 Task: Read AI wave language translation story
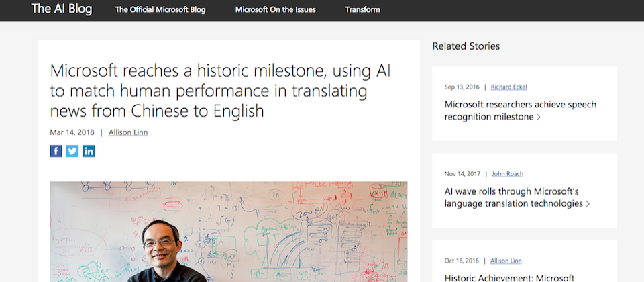click(x=517, y=197)
